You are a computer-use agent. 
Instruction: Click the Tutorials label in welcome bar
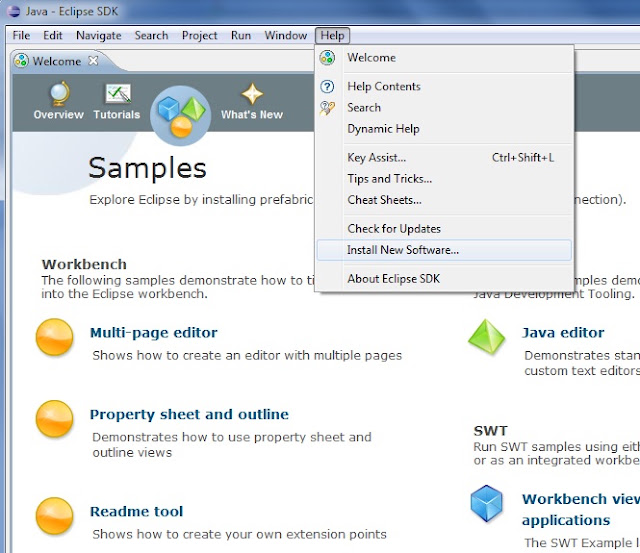pos(117,115)
